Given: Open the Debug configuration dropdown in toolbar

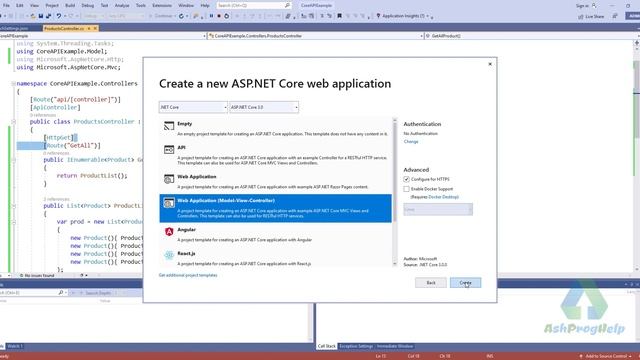Looking at the screenshot, I should (x=93, y=16).
